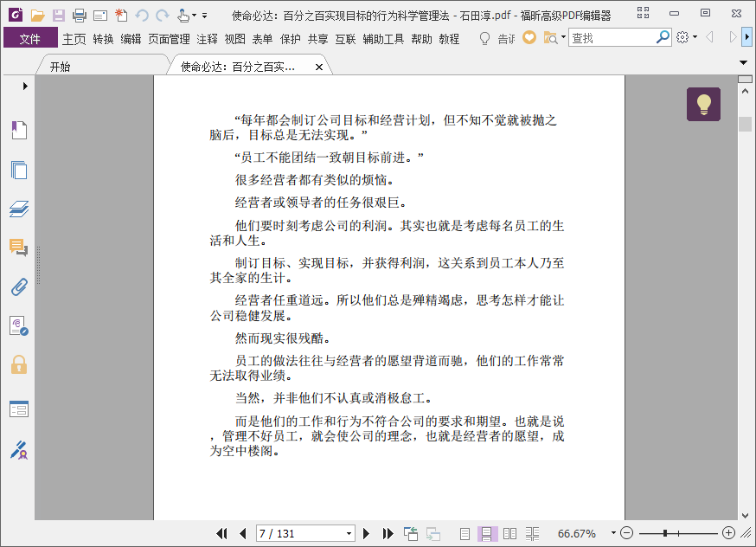Click the zoom slider handle
The width and height of the screenshot is (756, 547).
[665, 533]
